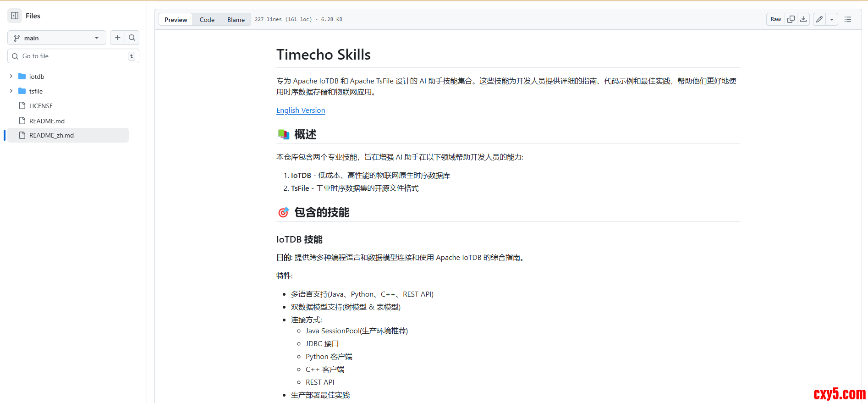Click the 多语言支持 bullet text
The width and height of the screenshot is (868, 403).
(x=362, y=294)
